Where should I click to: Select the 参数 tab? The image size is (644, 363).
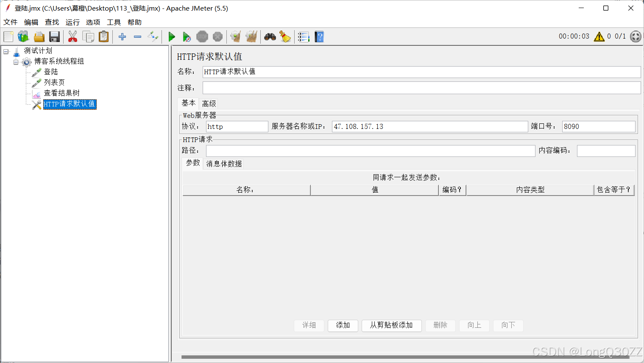click(193, 163)
